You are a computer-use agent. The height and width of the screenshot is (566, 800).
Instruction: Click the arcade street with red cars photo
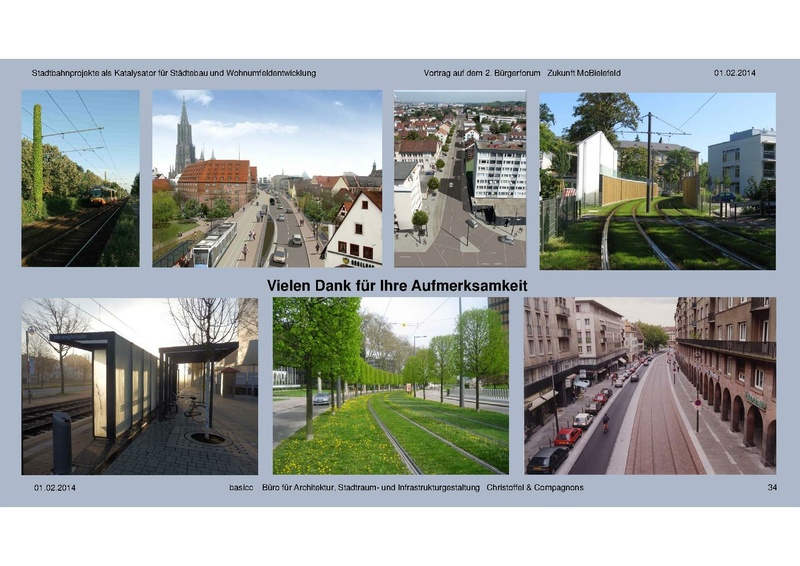(650, 386)
